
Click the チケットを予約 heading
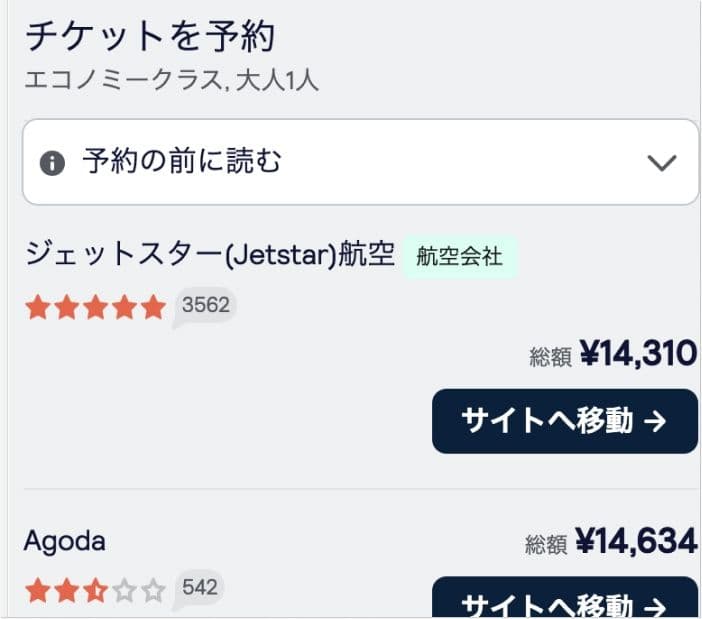click(x=149, y=37)
